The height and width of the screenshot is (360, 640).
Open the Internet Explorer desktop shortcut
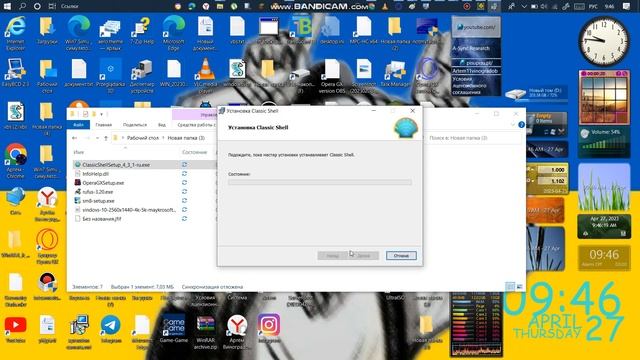point(16,33)
